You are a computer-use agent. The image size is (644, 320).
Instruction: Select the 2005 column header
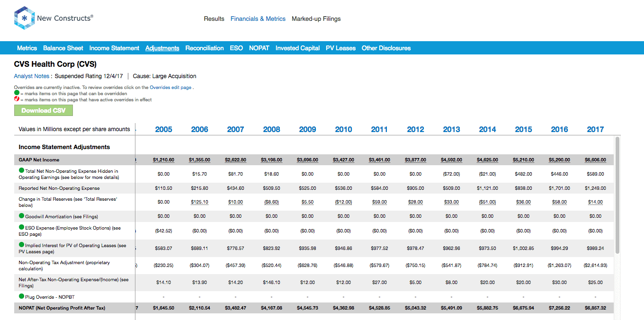[x=164, y=129]
